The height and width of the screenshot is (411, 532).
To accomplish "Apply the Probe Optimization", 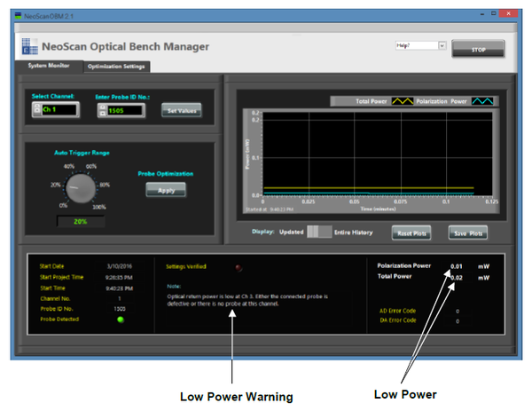I will (x=166, y=189).
